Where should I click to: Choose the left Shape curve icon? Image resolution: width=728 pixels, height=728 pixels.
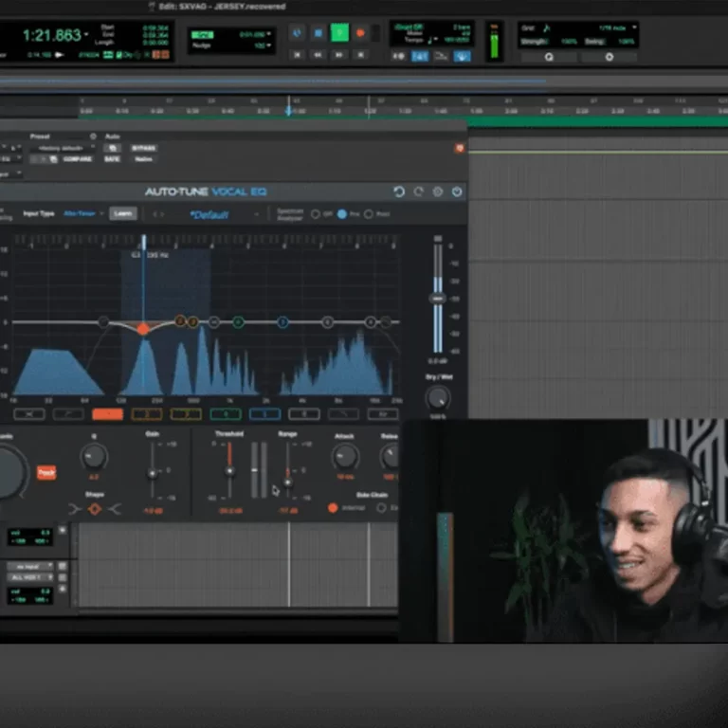click(74, 509)
